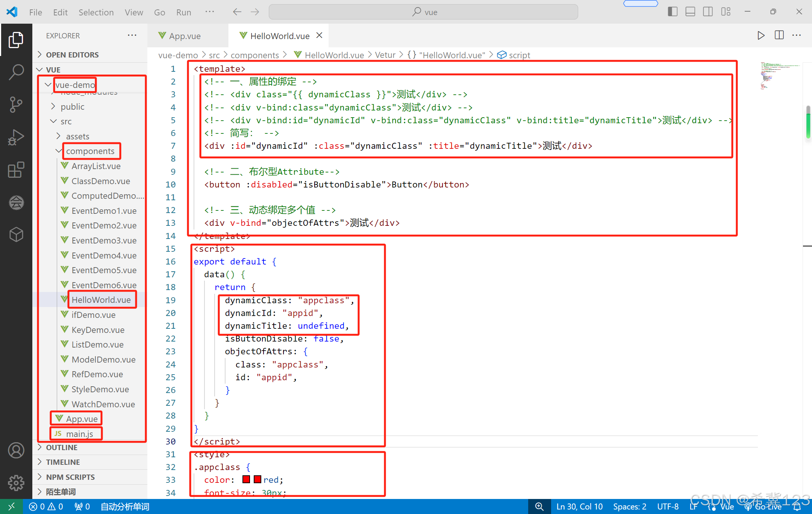The height and width of the screenshot is (514, 812).
Task: Open the Accounts icon
Action: click(x=16, y=451)
